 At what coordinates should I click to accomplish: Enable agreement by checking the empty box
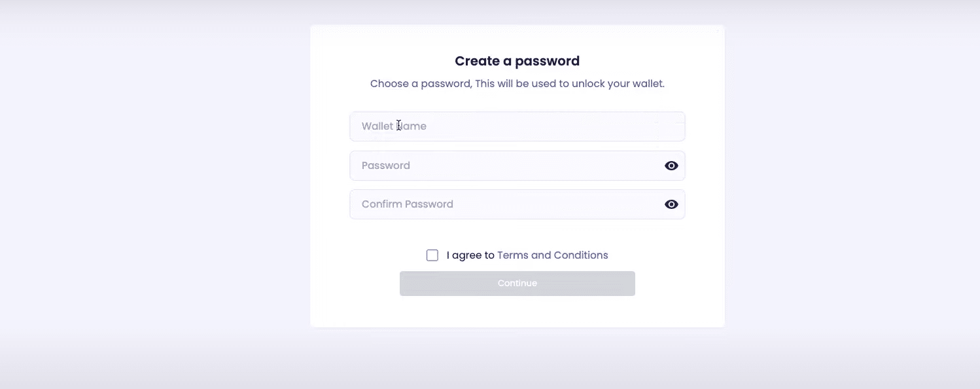[432, 255]
